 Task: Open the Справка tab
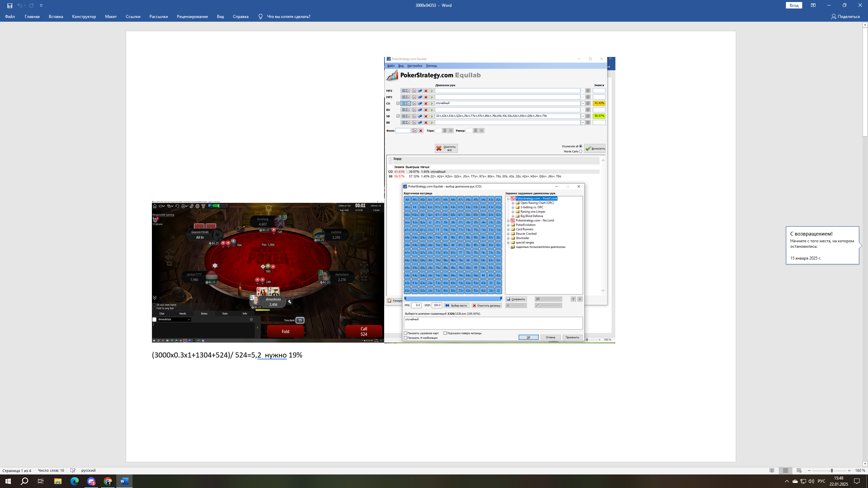tap(241, 17)
